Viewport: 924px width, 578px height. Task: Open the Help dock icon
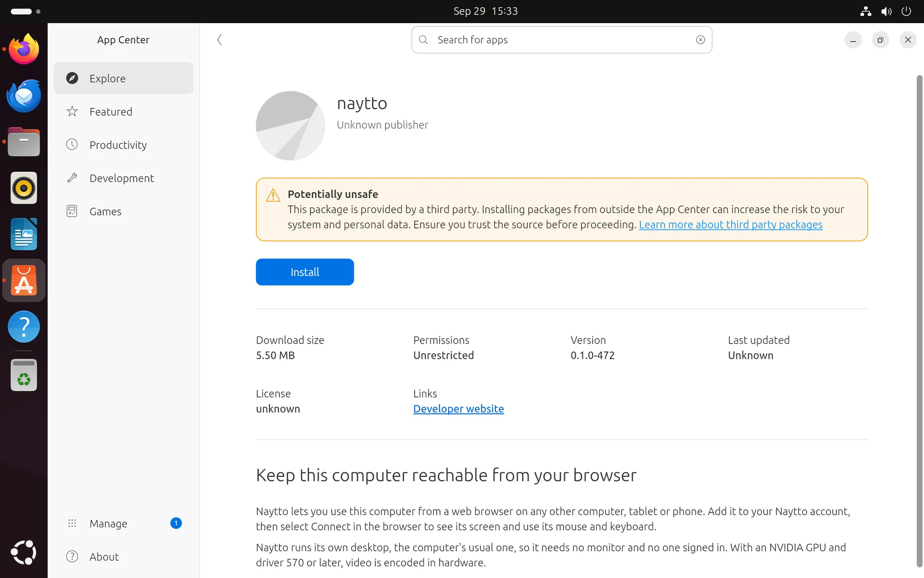click(24, 327)
